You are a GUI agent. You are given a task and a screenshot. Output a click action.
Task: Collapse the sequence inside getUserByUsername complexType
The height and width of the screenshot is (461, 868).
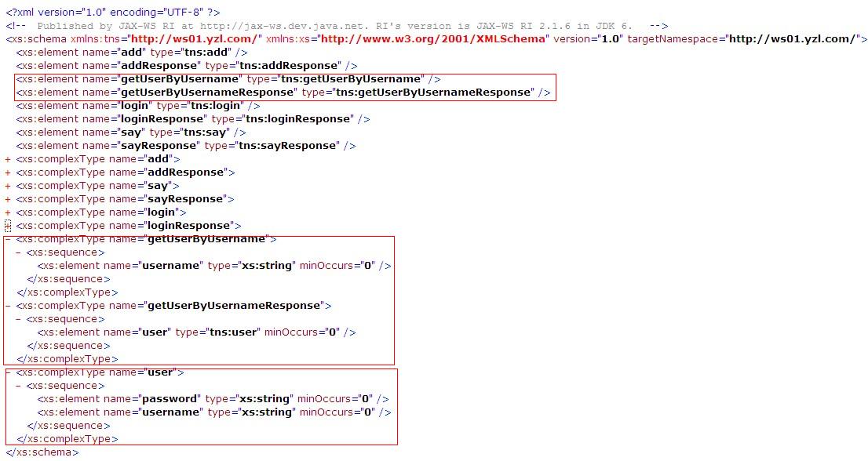18,252
